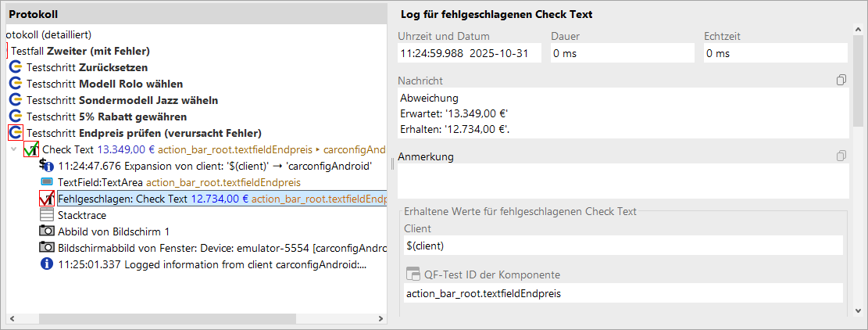Select Testfall Zweiter (mit Fehler) node

[x=80, y=51]
